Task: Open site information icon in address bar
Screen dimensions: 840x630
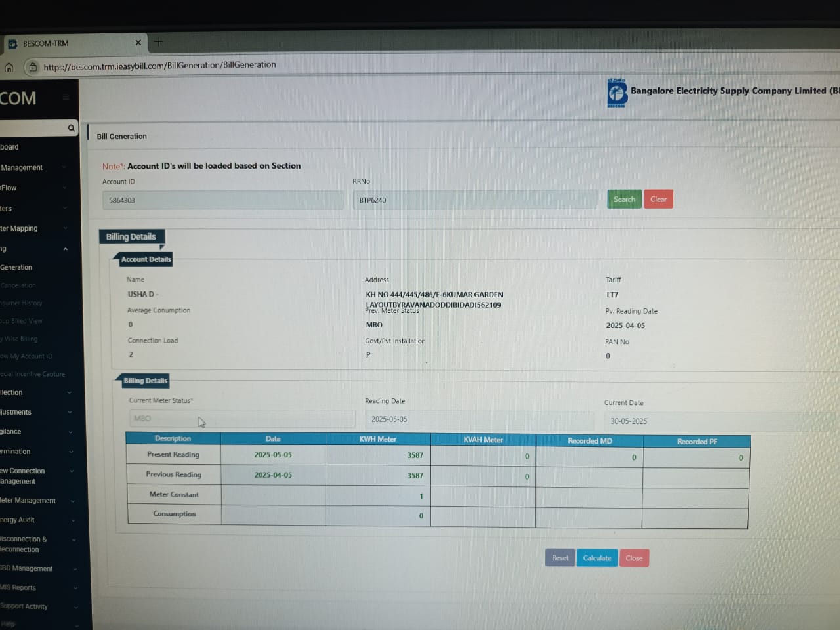Action: click(33, 66)
